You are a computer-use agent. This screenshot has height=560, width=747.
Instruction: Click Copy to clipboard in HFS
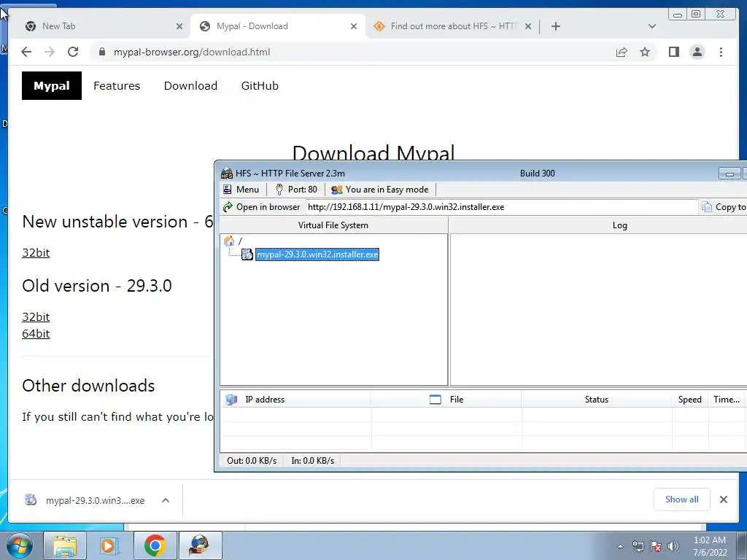click(x=724, y=207)
